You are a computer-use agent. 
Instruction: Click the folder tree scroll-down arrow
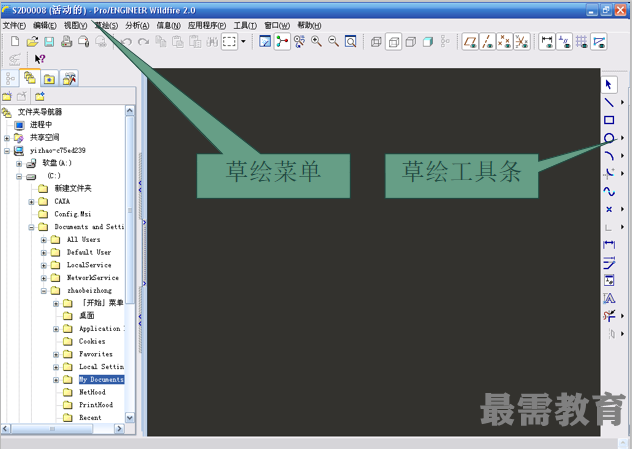tap(130, 418)
